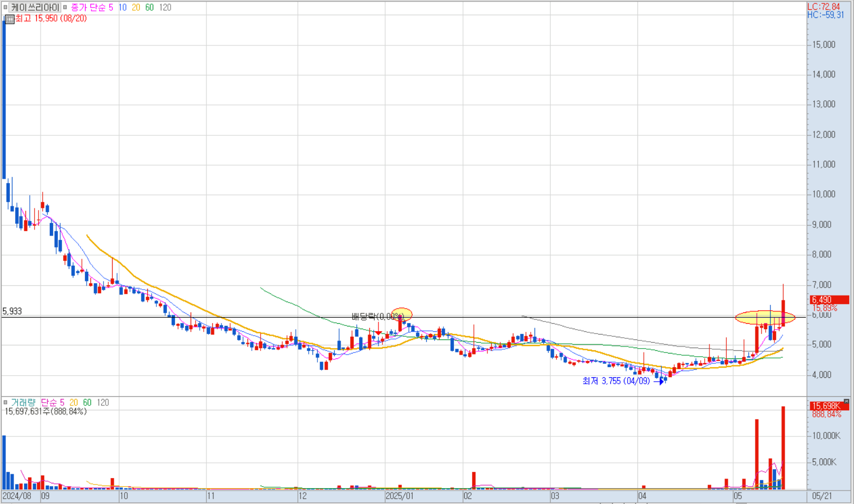Click the 2024/08 date axis label
The image size is (854, 504).
pos(17,496)
